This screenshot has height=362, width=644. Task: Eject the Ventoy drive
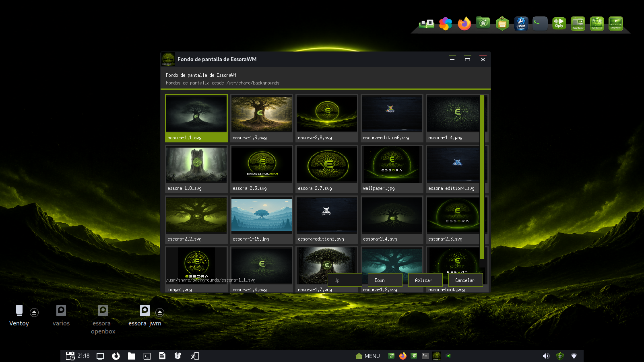[x=34, y=313]
